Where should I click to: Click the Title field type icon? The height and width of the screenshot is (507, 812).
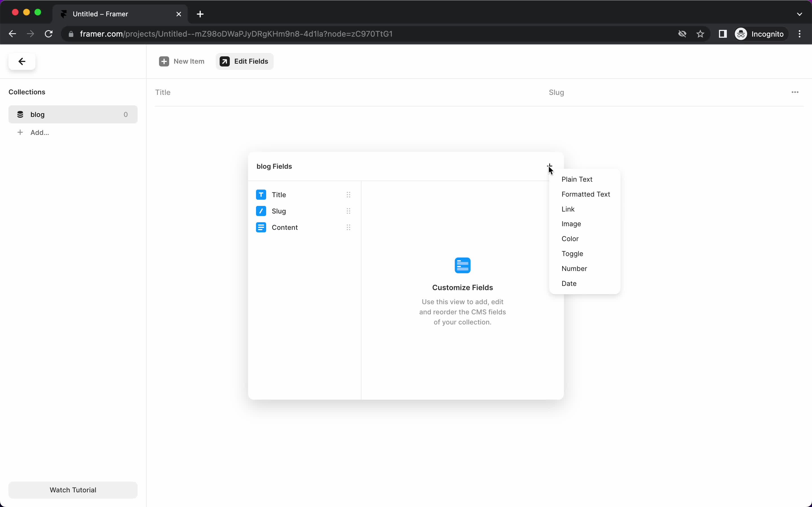(x=261, y=195)
